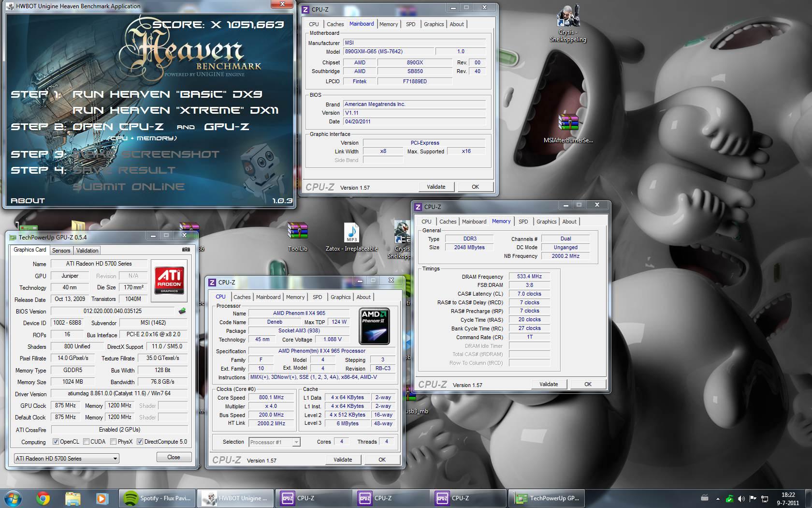Click OK in CPU-Z Memory window
Image resolution: width=812 pixels, height=508 pixels.
(588, 384)
